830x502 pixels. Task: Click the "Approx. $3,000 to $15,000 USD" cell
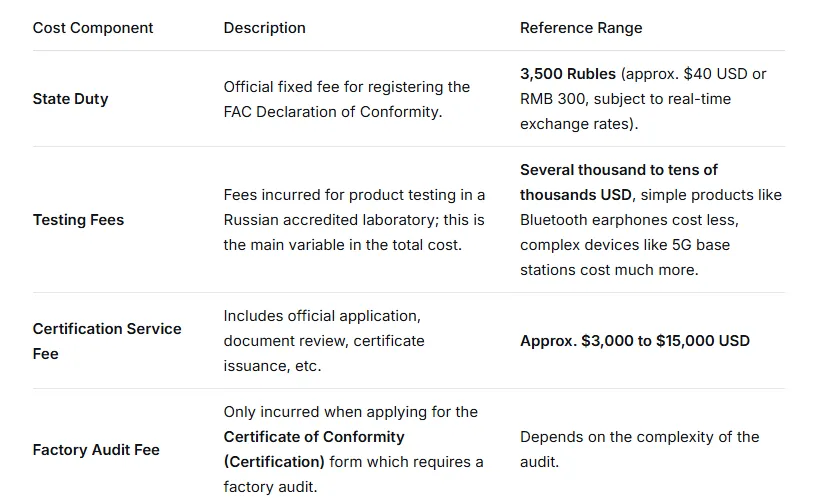click(x=635, y=341)
